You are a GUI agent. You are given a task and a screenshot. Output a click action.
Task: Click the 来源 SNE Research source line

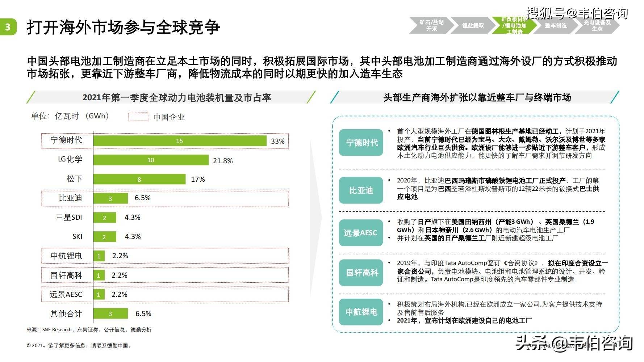tap(89, 330)
